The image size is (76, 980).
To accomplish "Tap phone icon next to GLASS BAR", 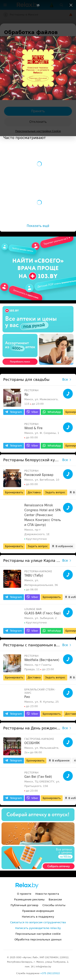I will click(68, 612).
